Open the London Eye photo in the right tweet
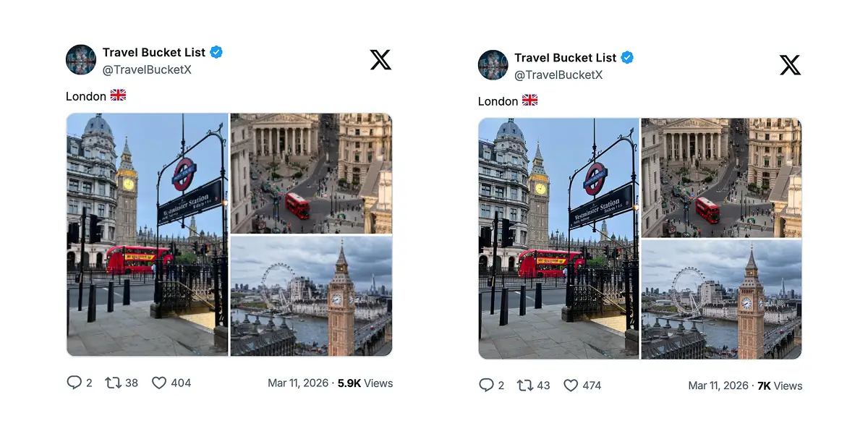Viewport: 868px width, 434px height. tap(722, 300)
